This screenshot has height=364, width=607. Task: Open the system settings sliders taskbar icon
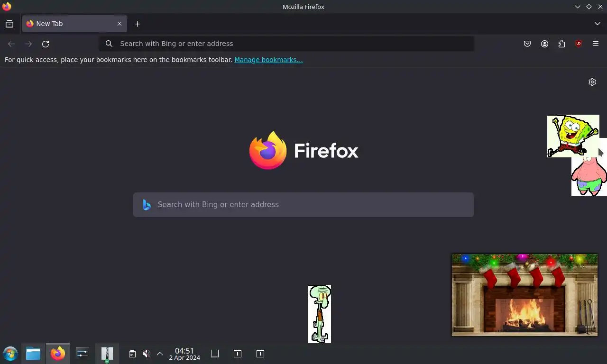[x=83, y=354]
